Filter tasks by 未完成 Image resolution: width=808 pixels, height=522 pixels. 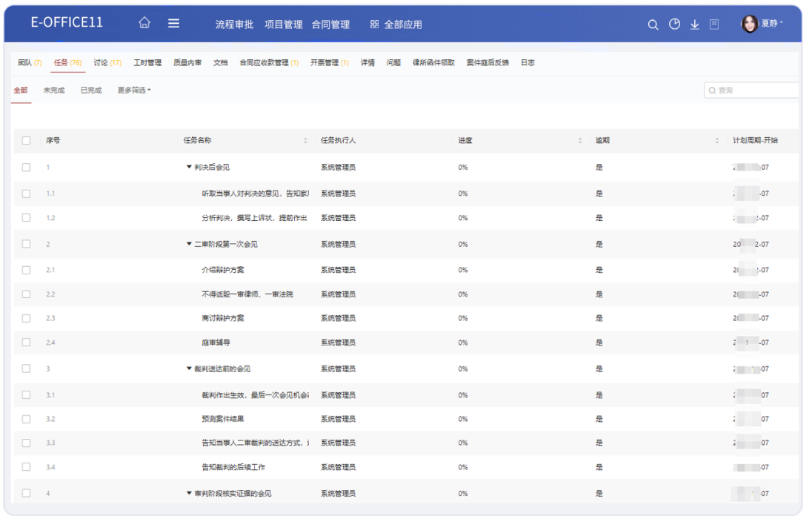(54, 90)
